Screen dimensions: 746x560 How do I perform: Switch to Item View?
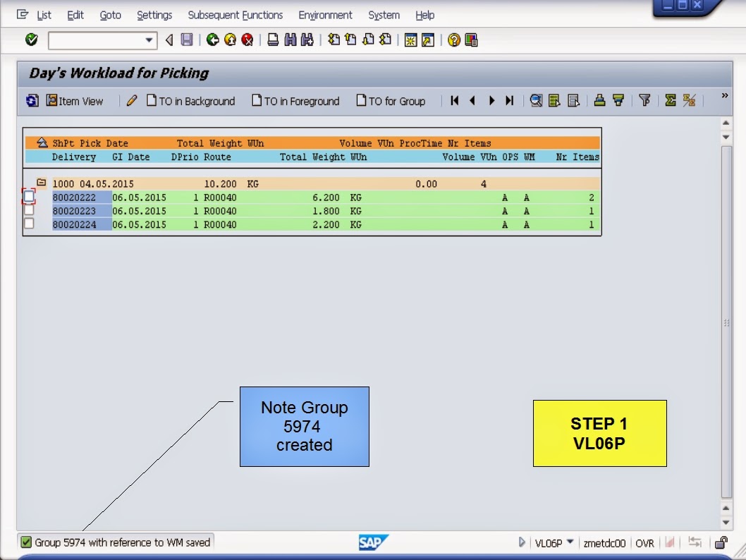click(75, 101)
